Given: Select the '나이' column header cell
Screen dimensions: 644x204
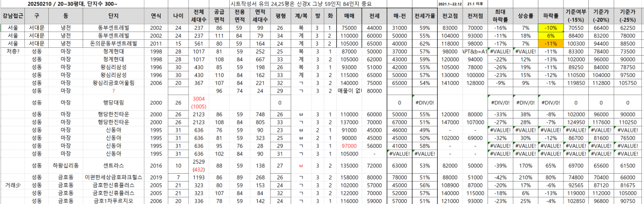Looking at the screenshot, I should pos(178,15).
